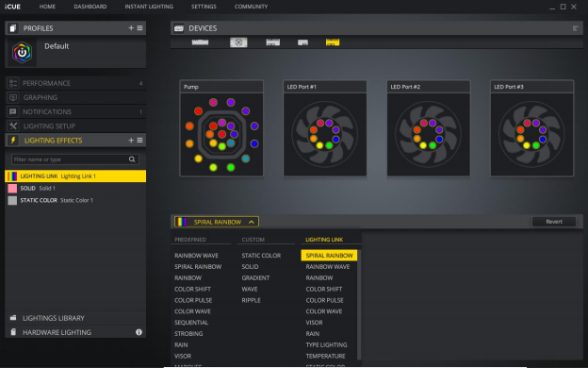Click the Graphing monitor icon

point(13,97)
